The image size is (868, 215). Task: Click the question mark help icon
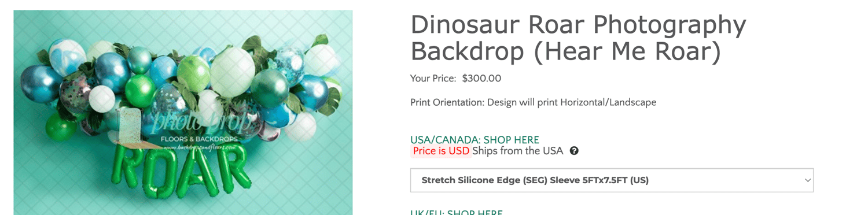[574, 151]
